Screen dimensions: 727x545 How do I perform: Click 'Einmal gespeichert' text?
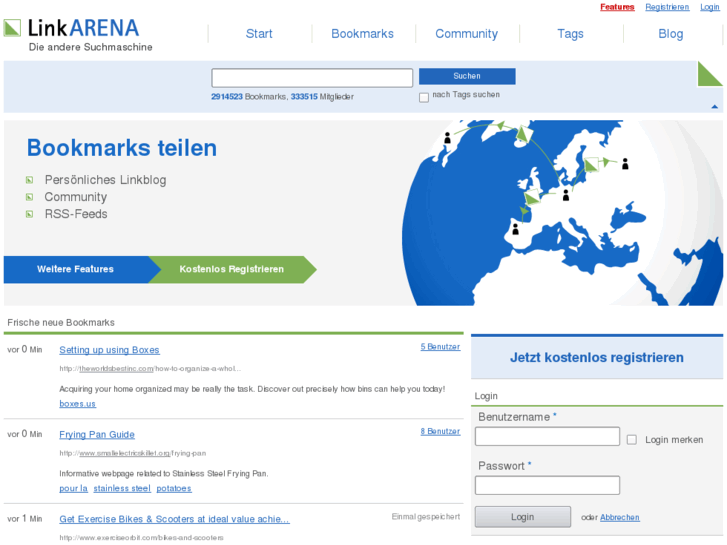tap(426, 516)
